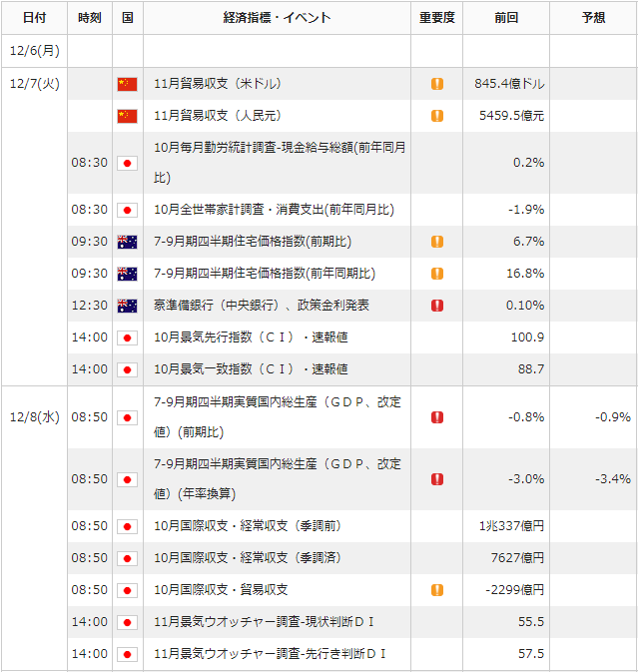Screen dimensions: 638x672
Task: Click China flag in 11月貿易収支(米ドル) row
Action: (127, 84)
